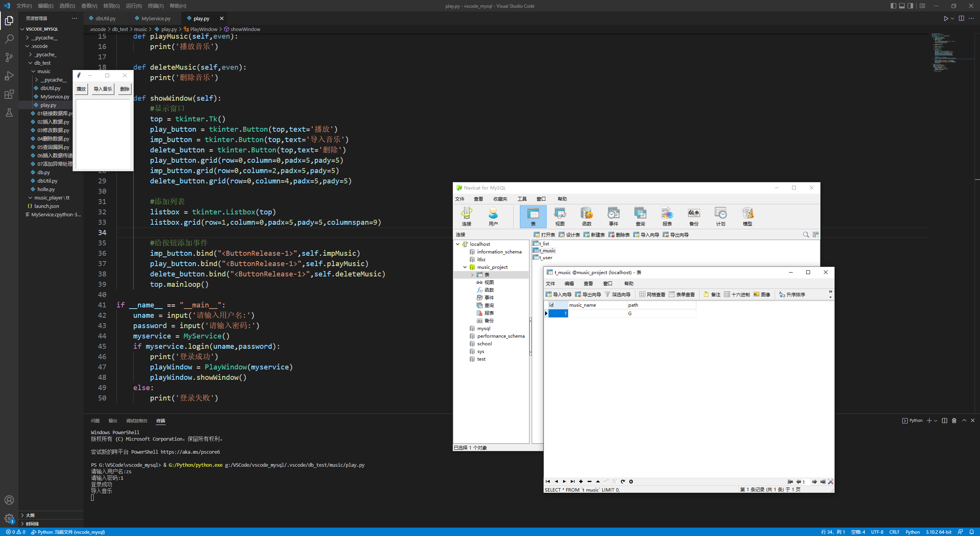Click the 导入音乐 button in tkinter window
Screen dimensions: 980x536
coord(103,89)
